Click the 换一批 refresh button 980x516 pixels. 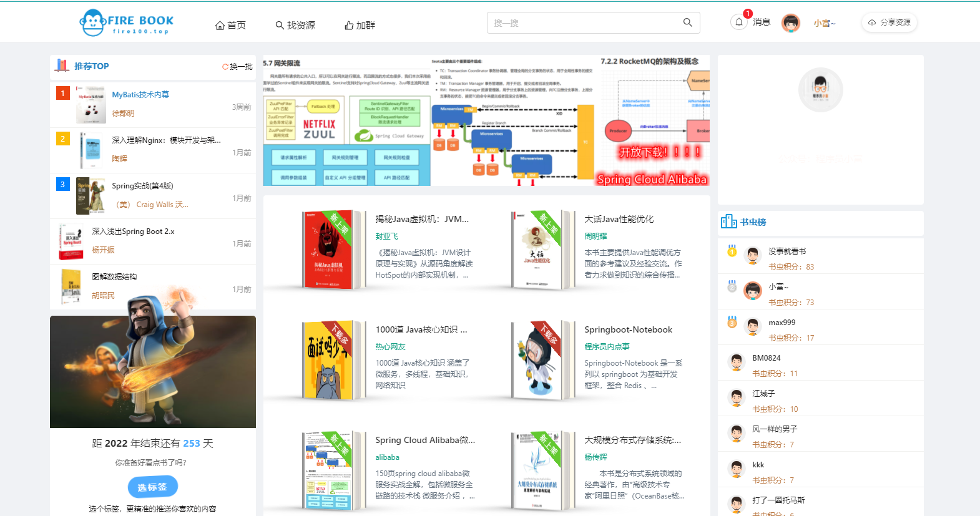237,66
